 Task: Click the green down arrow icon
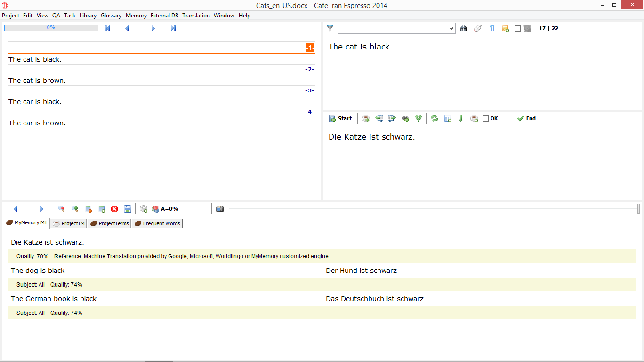(461, 119)
